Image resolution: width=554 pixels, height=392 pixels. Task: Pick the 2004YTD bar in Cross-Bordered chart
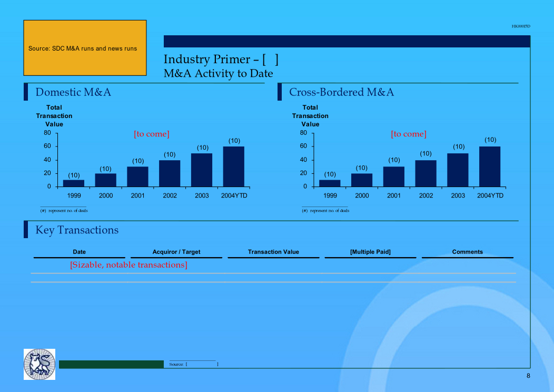click(490, 166)
